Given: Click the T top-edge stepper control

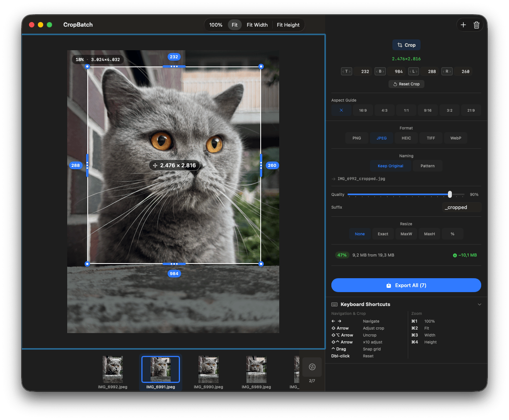Looking at the screenshot, I should tap(346, 71).
